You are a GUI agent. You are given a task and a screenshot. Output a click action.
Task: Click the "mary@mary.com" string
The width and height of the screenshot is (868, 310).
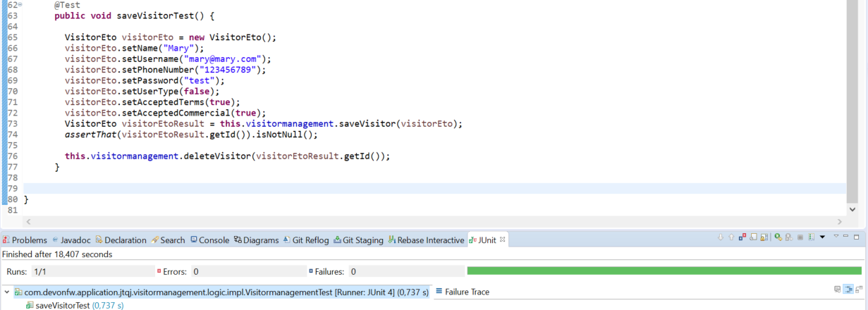click(x=222, y=58)
